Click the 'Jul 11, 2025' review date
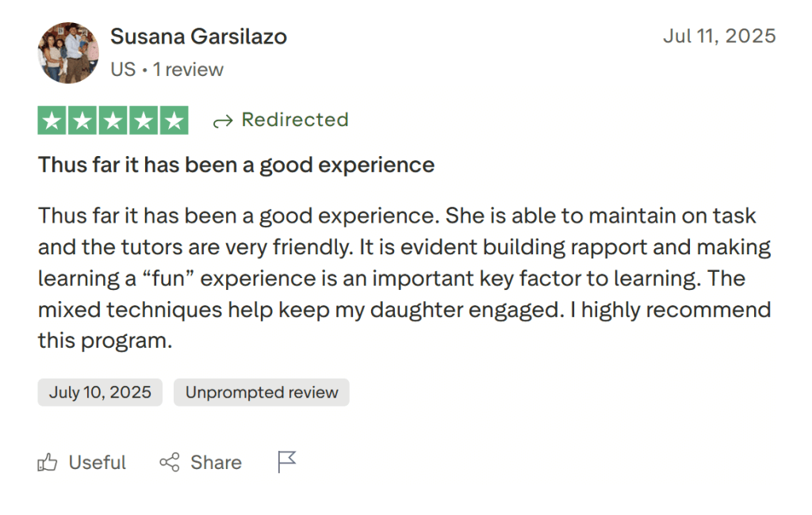This screenshot has width=812, height=515. click(x=719, y=36)
